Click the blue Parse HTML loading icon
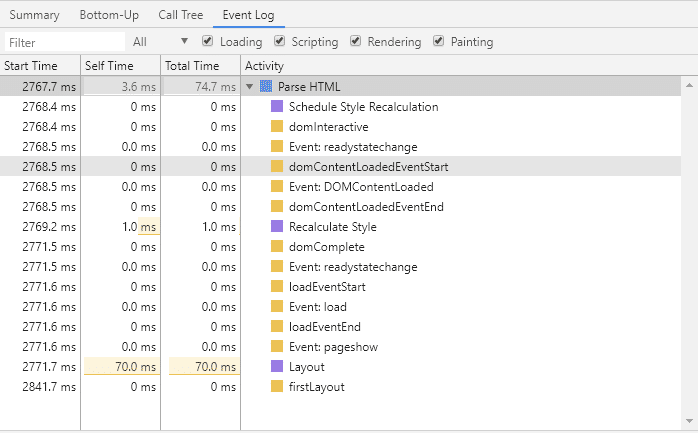The width and height of the screenshot is (698, 433). (266, 86)
